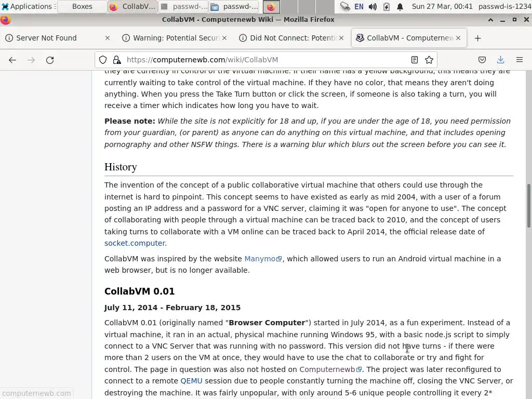Follow the Computernewb external link
Viewport: 532px width, 399px height.
click(x=330, y=369)
